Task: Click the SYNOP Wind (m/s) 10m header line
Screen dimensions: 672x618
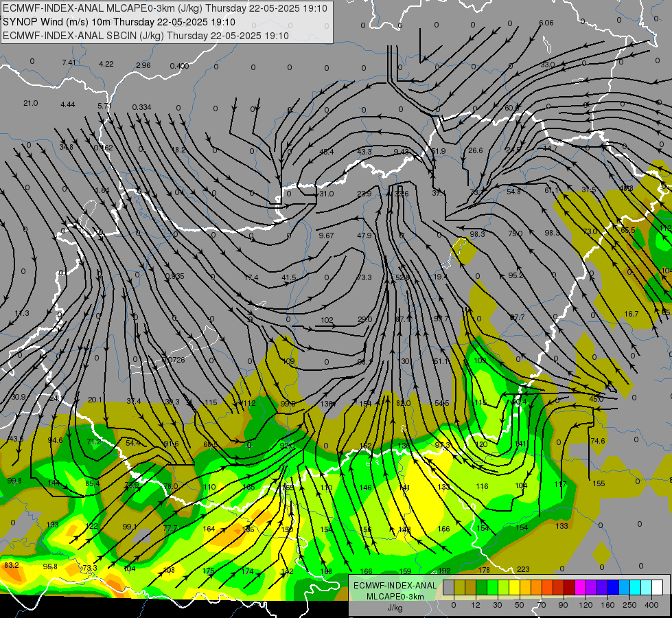Action: pos(119,22)
